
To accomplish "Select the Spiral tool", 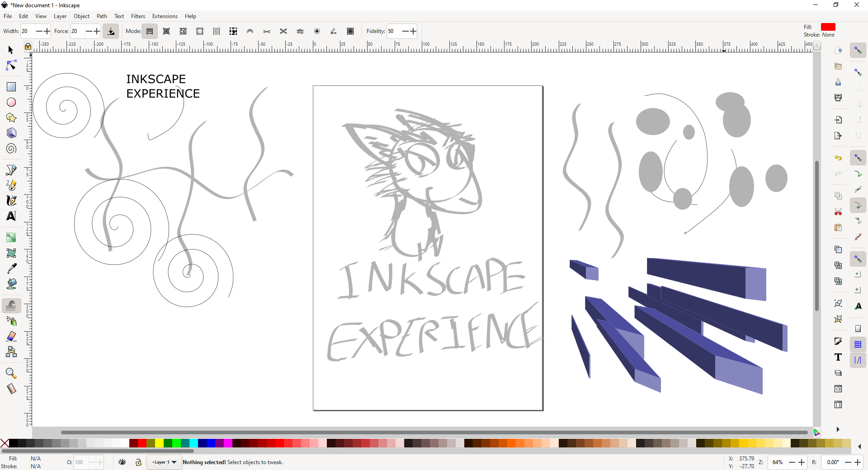I will [11, 149].
